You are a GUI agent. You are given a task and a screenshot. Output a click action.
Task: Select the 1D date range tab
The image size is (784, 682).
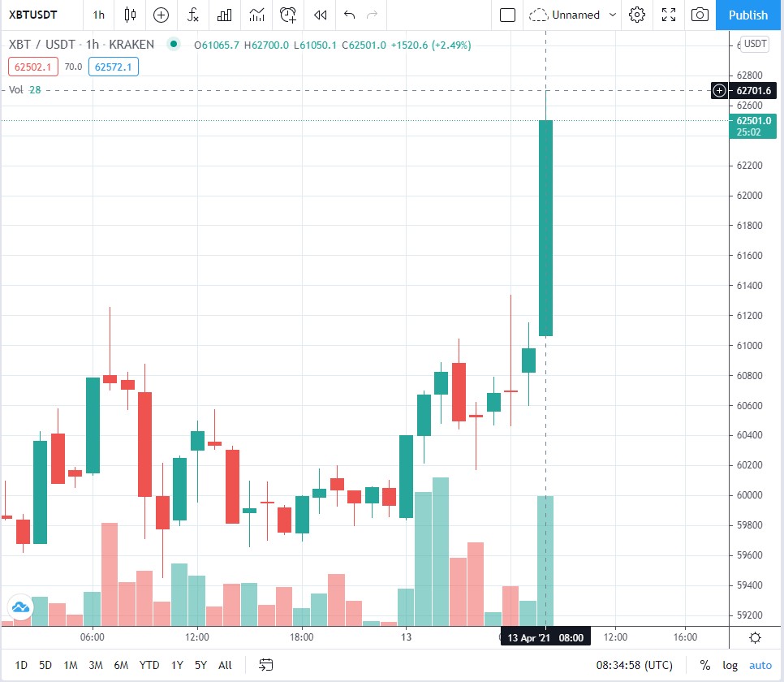21,665
